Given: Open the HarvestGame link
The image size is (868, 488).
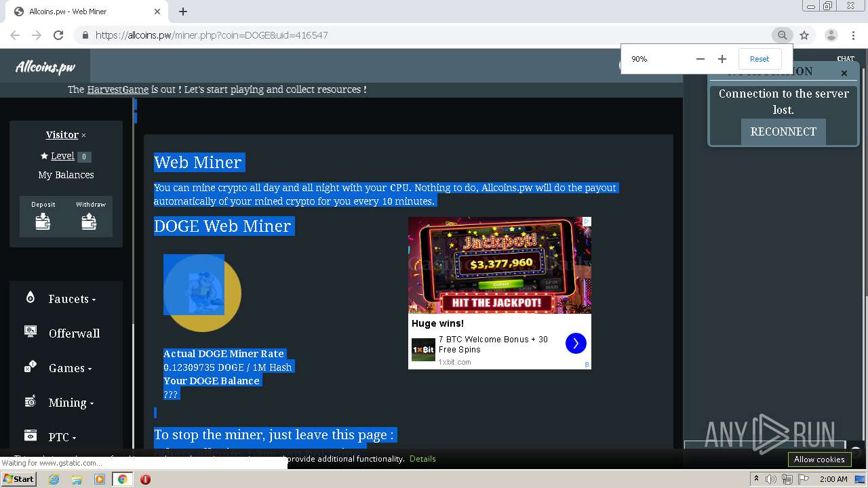Looking at the screenshot, I should coord(118,89).
